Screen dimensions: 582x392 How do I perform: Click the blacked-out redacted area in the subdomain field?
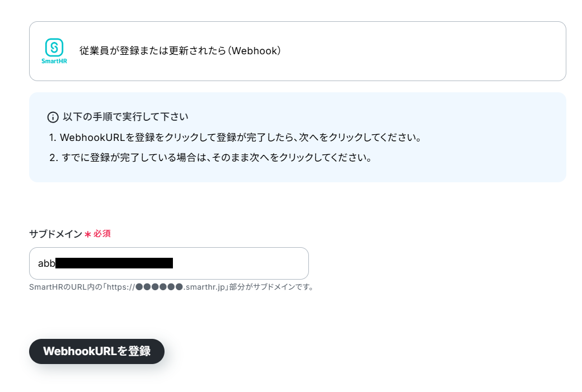coord(114,263)
